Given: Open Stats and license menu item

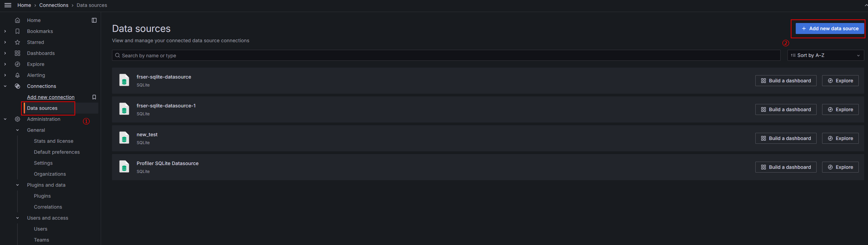Looking at the screenshot, I should pyautogui.click(x=53, y=141).
